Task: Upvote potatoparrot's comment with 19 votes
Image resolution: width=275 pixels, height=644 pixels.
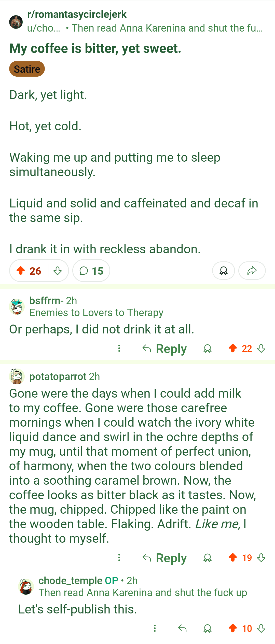Action: point(233,558)
